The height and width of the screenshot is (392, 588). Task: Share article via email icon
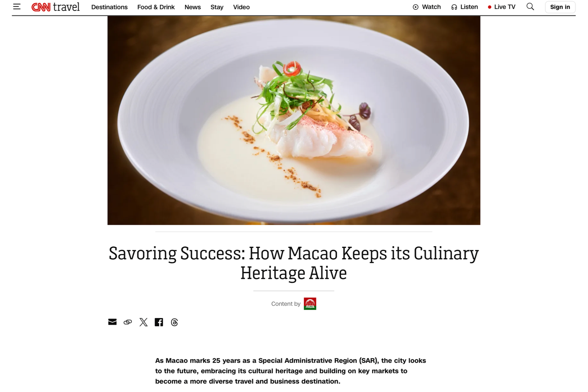click(112, 322)
